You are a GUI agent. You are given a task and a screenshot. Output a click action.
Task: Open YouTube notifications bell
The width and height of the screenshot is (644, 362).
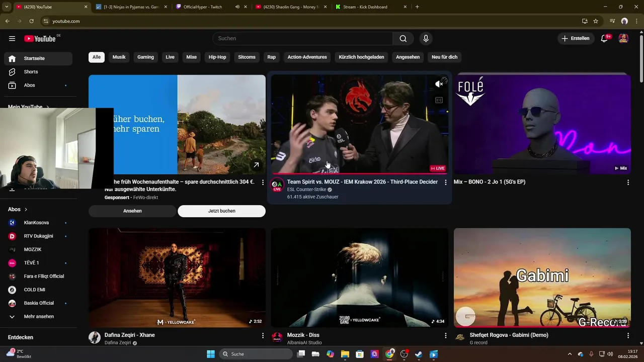(605, 38)
